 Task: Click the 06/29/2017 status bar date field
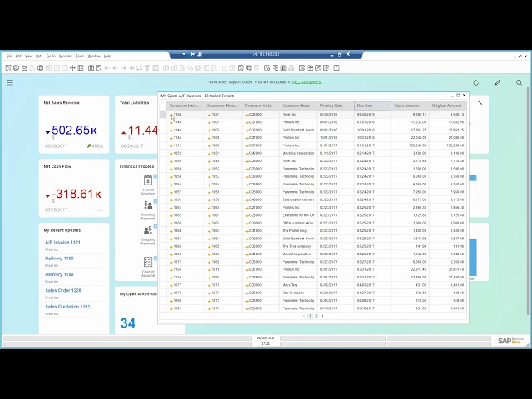(x=266, y=338)
